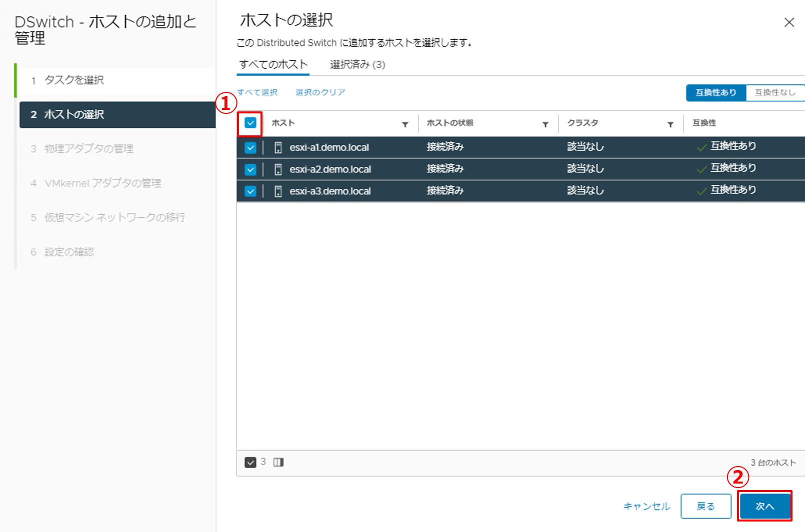Uncheck the esxi-a3.demo.local row checkbox

(x=250, y=191)
